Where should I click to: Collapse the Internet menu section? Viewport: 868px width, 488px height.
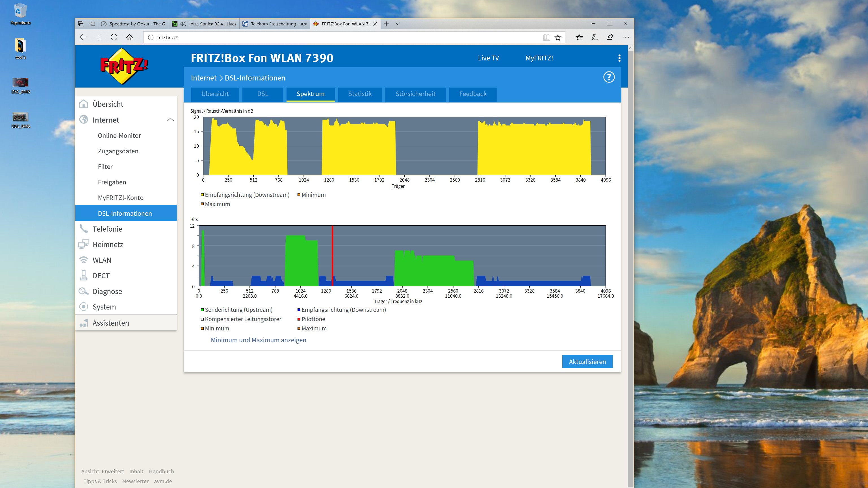tap(170, 119)
